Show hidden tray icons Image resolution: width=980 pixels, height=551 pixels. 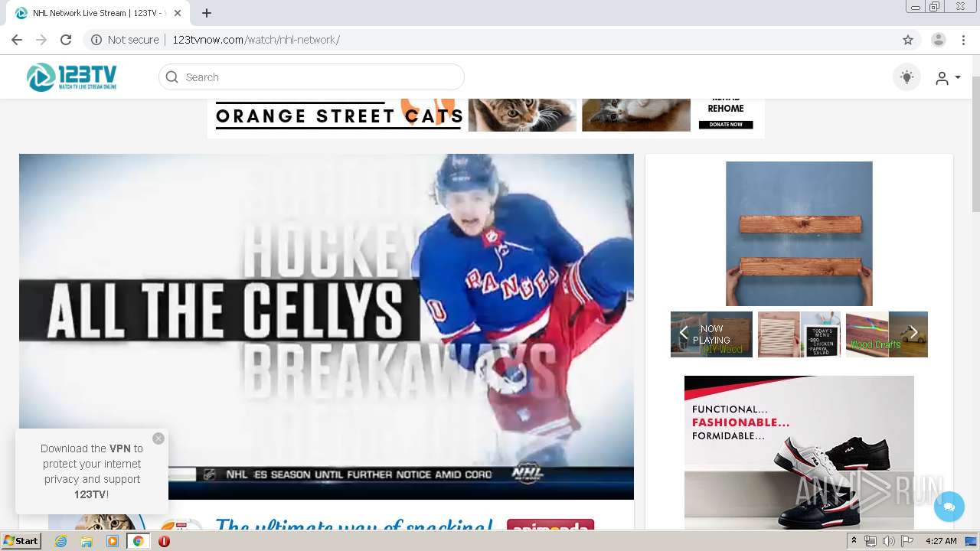(854, 541)
